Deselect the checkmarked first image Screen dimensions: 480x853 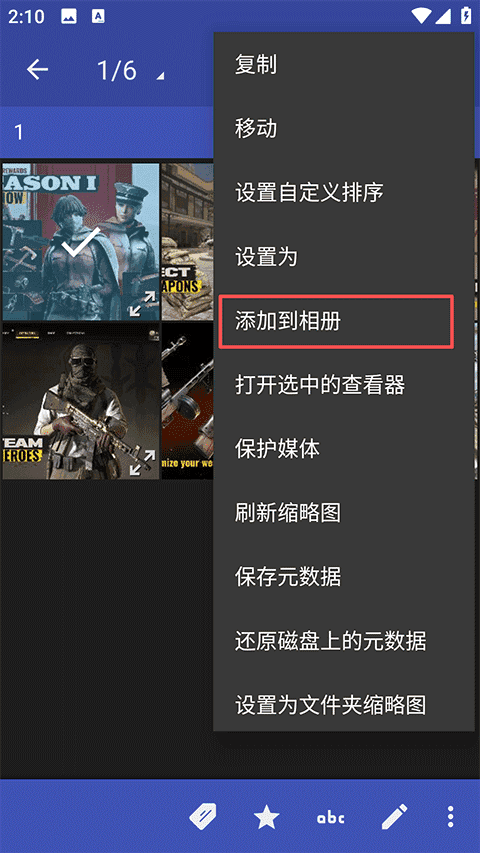pyautogui.click(x=81, y=242)
